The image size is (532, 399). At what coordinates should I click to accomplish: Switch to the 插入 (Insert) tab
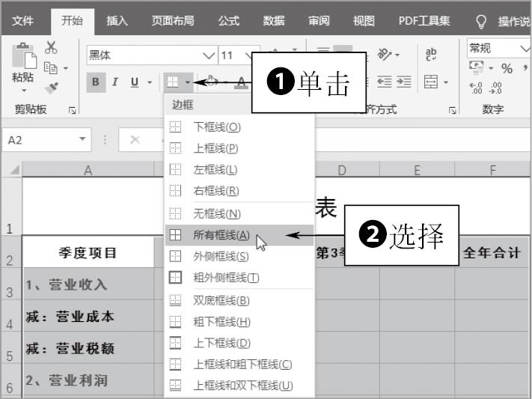[x=117, y=21]
